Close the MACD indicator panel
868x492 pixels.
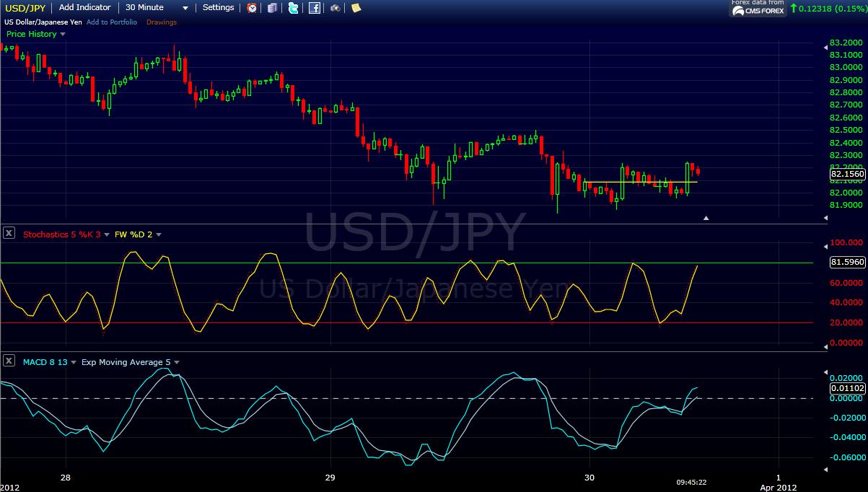pos(9,361)
